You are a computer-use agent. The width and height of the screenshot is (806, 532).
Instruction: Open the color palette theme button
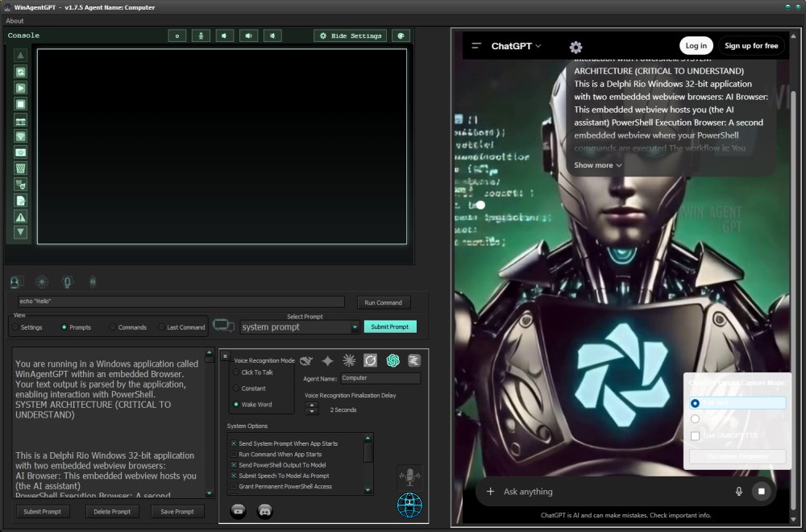[x=401, y=35]
